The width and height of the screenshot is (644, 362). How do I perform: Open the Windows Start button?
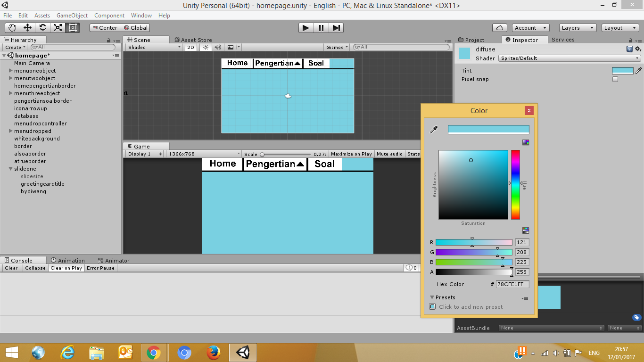[x=12, y=353]
